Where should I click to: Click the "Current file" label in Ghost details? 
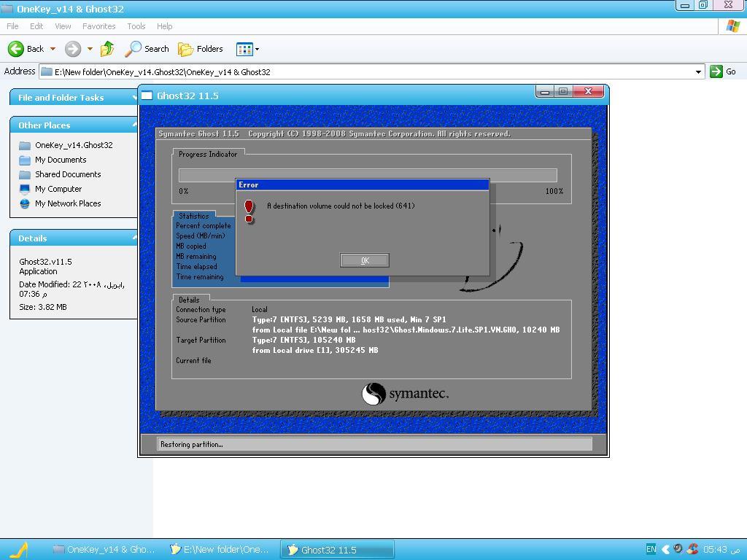point(193,360)
